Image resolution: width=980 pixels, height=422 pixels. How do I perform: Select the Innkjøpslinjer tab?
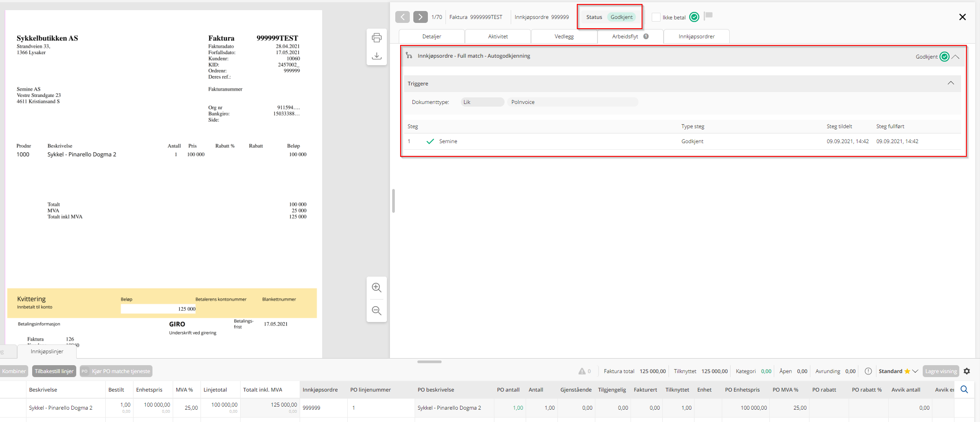[x=47, y=352]
